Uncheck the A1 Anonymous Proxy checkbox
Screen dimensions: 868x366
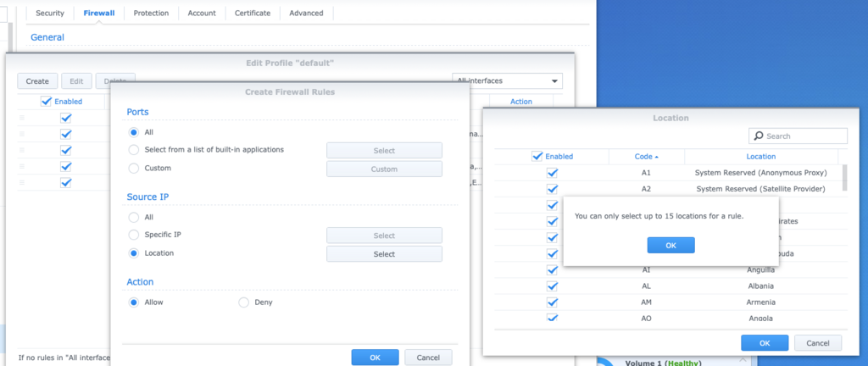[x=552, y=173]
